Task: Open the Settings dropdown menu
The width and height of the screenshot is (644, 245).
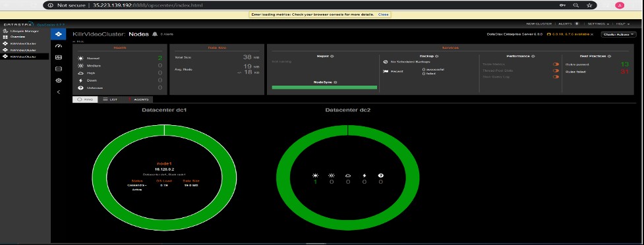Action: pos(598,24)
